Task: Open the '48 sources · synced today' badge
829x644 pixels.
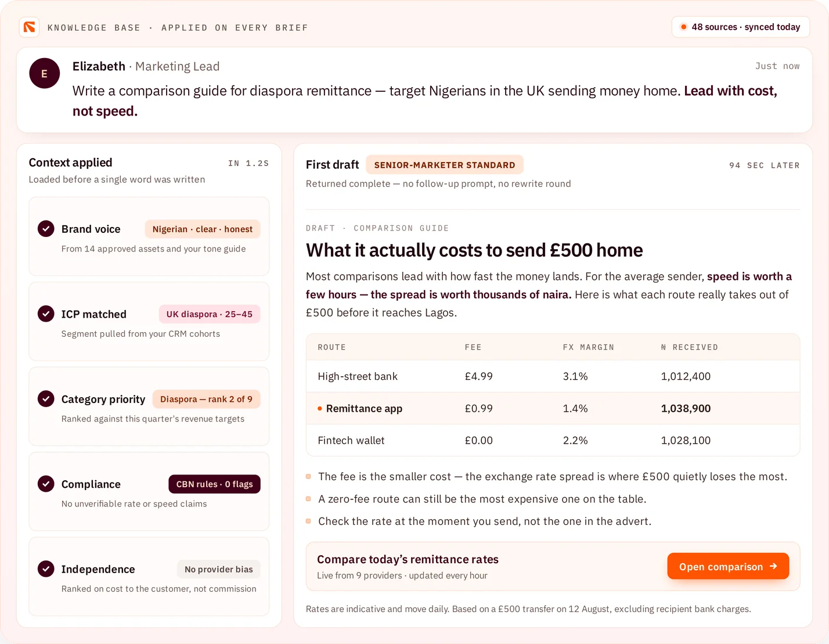Action: point(741,27)
